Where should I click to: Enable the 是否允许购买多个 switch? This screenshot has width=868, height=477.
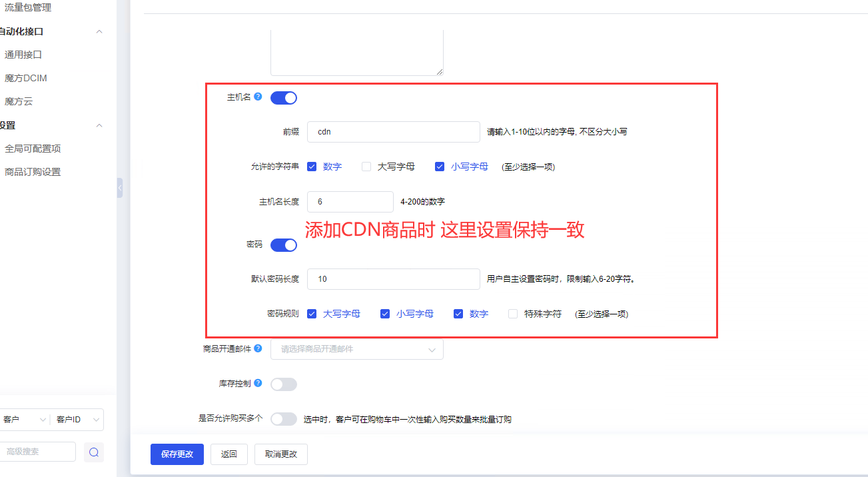284,419
